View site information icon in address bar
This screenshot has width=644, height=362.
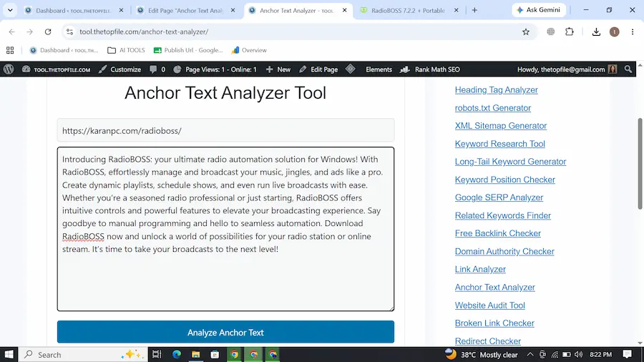tap(69, 31)
